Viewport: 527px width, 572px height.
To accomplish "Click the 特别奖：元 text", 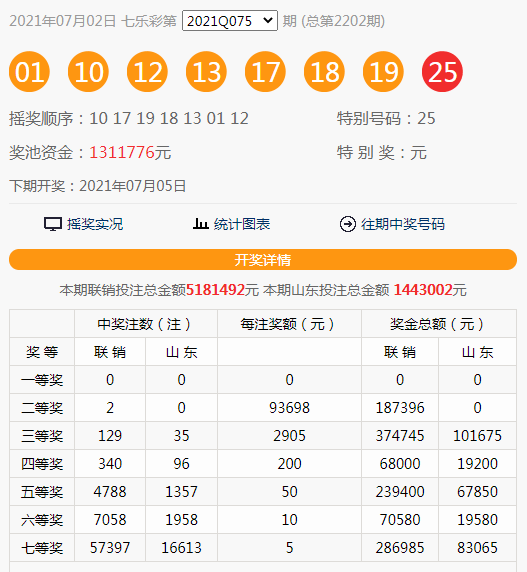I will click(381, 152).
